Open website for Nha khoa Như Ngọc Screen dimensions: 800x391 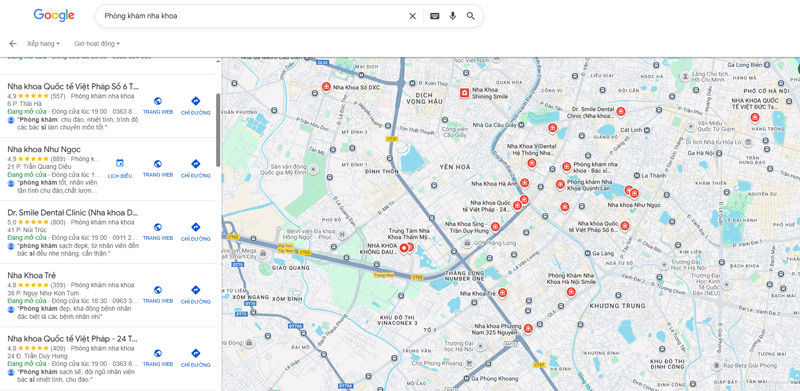point(158,169)
